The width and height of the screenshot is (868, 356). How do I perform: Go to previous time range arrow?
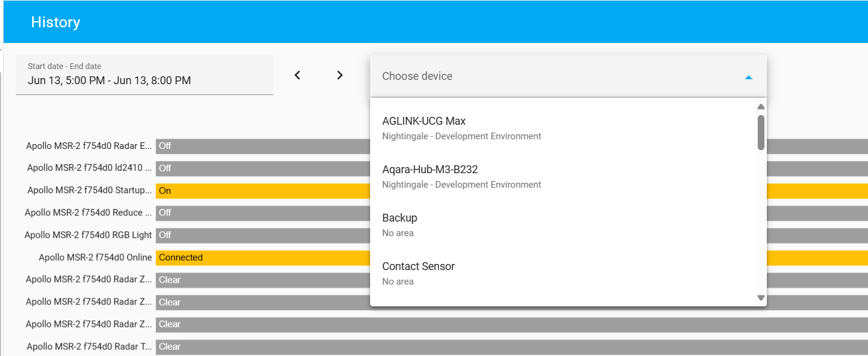(297, 75)
